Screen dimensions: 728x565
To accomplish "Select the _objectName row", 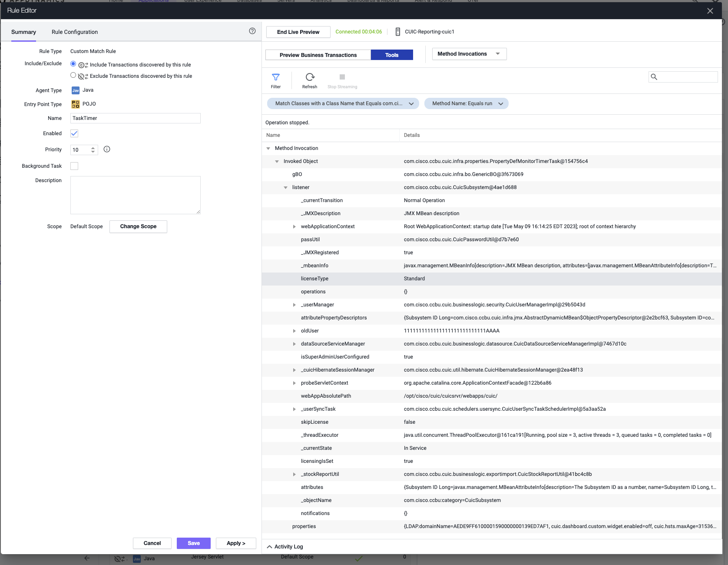I will pyautogui.click(x=492, y=501).
